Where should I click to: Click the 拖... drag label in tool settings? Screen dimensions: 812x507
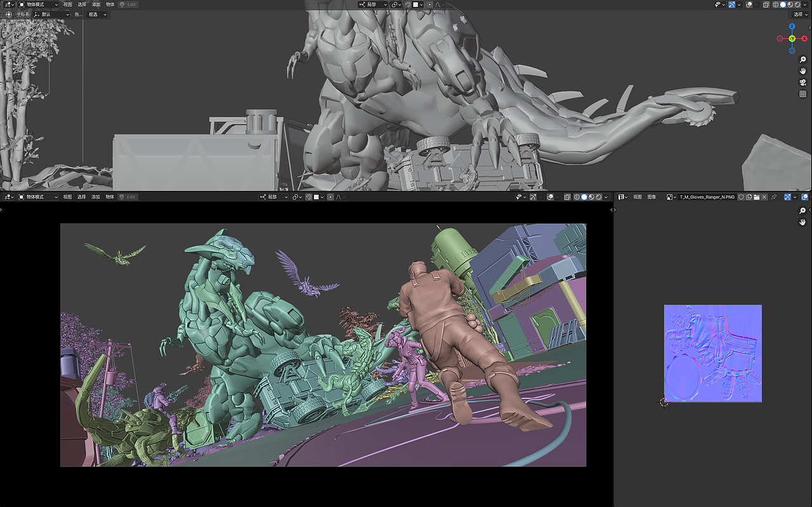pos(78,14)
